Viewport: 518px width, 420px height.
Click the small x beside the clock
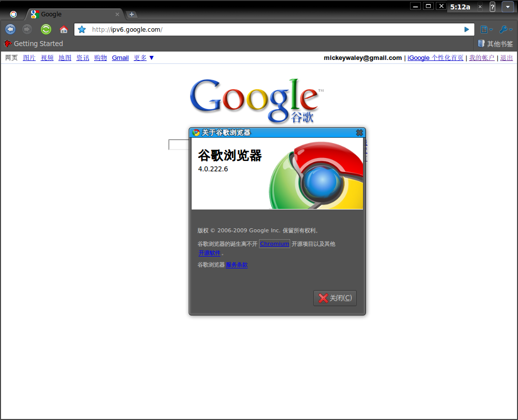(480, 6)
